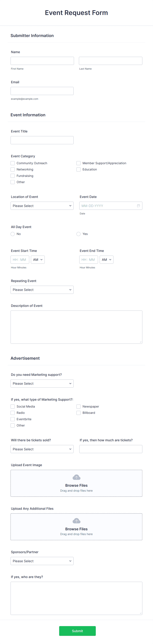Enable the Social Media marketing checkbox
This screenshot has height=644, width=153.
[13, 407]
